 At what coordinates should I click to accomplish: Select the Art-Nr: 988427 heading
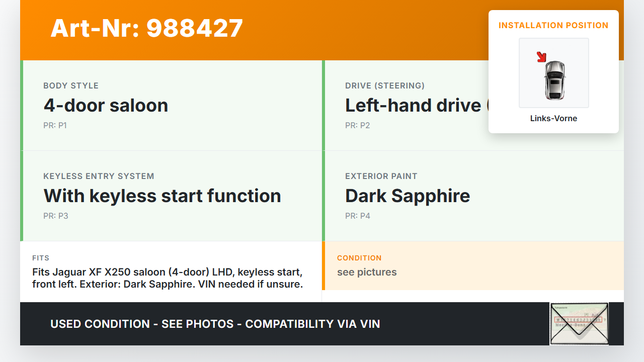point(147,28)
